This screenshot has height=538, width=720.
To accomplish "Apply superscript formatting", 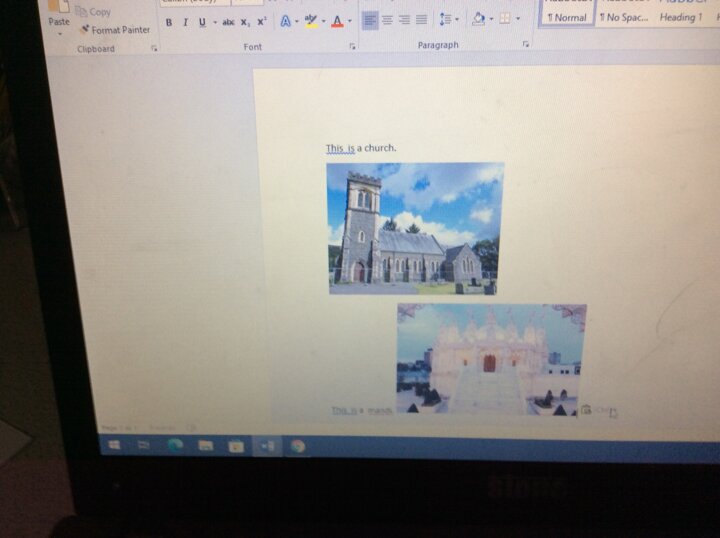I will click(262, 22).
